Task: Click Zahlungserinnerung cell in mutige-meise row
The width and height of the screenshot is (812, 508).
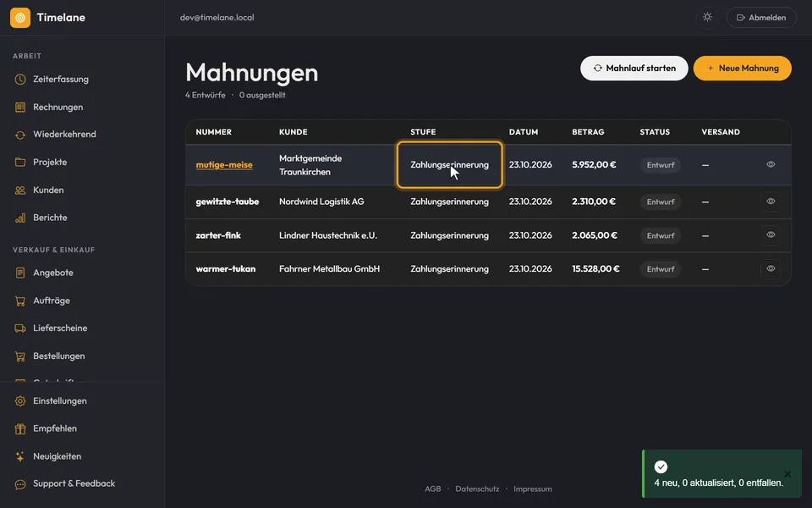Action: (449, 165)
